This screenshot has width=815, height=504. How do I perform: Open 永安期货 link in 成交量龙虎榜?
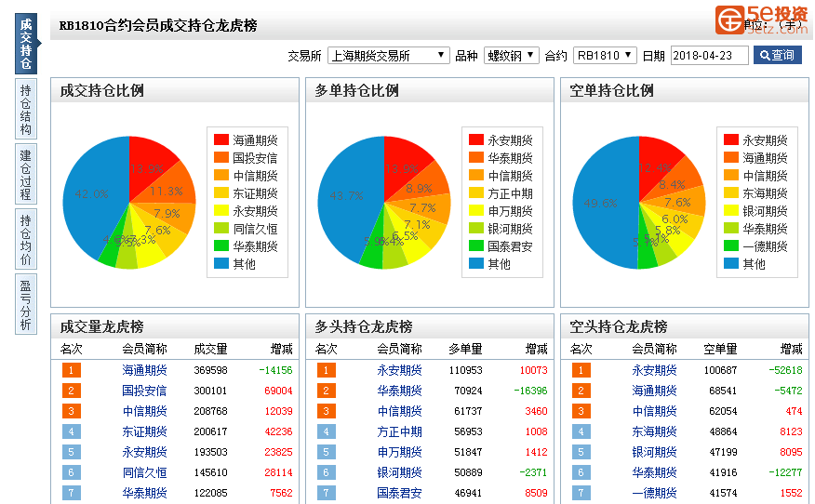coord(144,452)
